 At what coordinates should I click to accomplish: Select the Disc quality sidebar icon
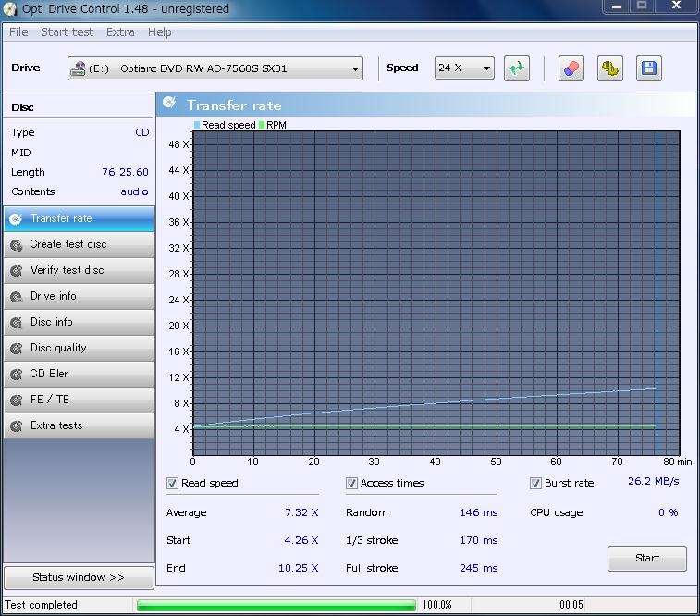[x=16, y=349]
